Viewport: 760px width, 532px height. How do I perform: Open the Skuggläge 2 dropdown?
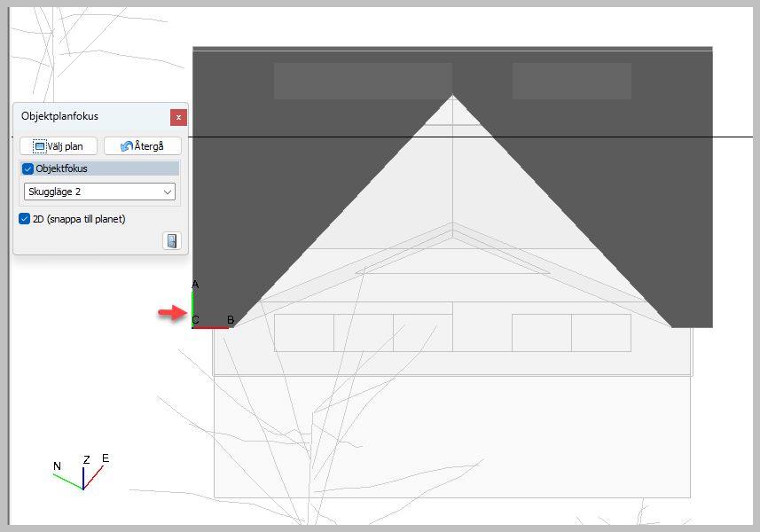(100, 192)
